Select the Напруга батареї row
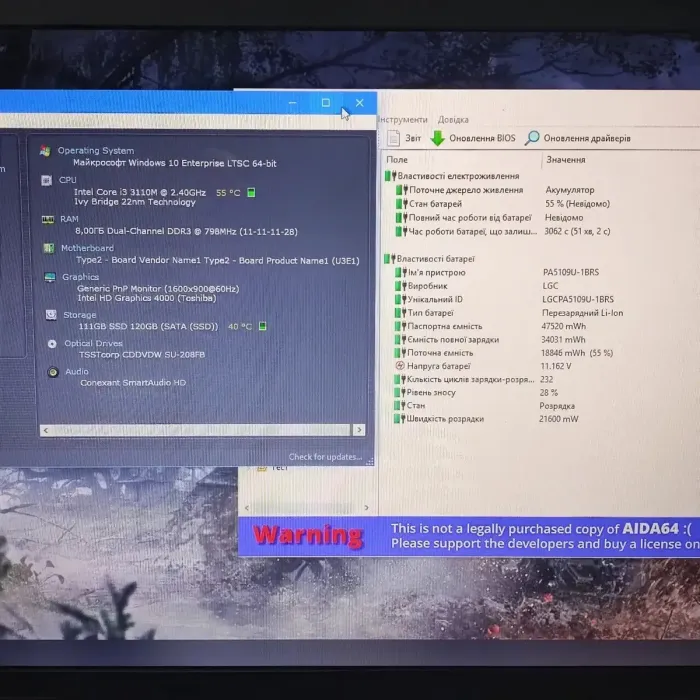Image resolution: width=700 pixels, height=700 pixels. click(x=440, y=366)
